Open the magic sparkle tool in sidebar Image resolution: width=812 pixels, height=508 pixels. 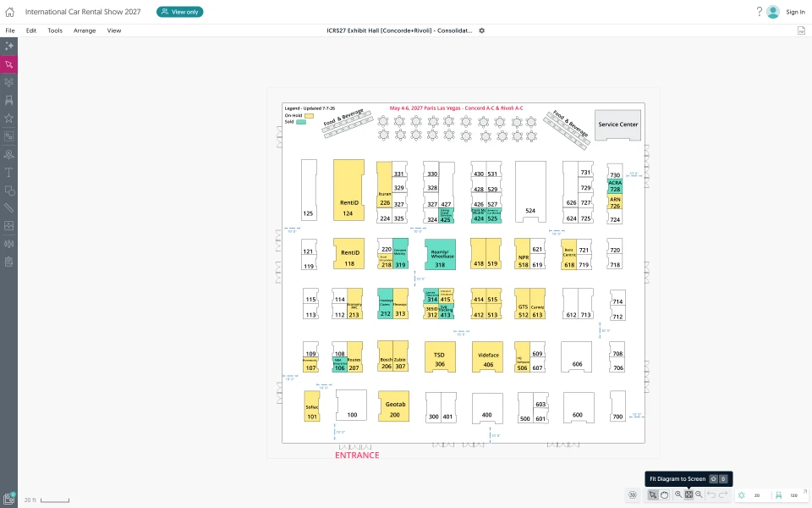[x=8, y=47]
